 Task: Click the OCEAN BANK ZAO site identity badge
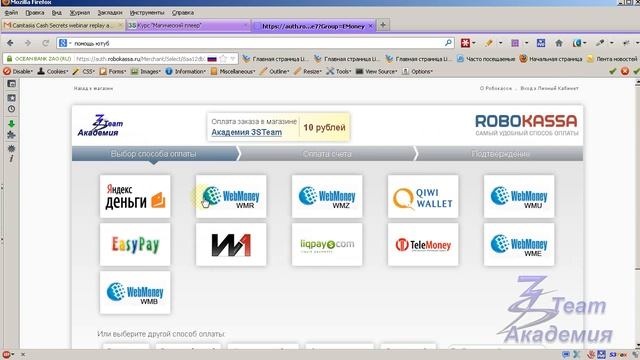click(39, 59)
